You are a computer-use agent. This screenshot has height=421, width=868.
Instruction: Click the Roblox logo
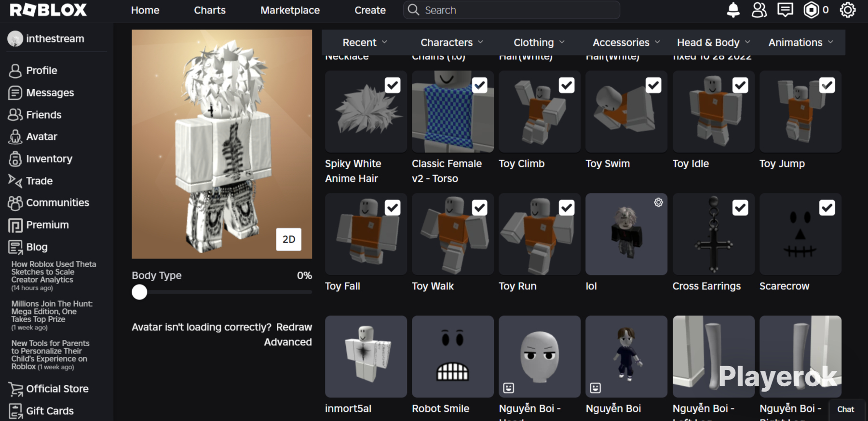pos(48,10)
